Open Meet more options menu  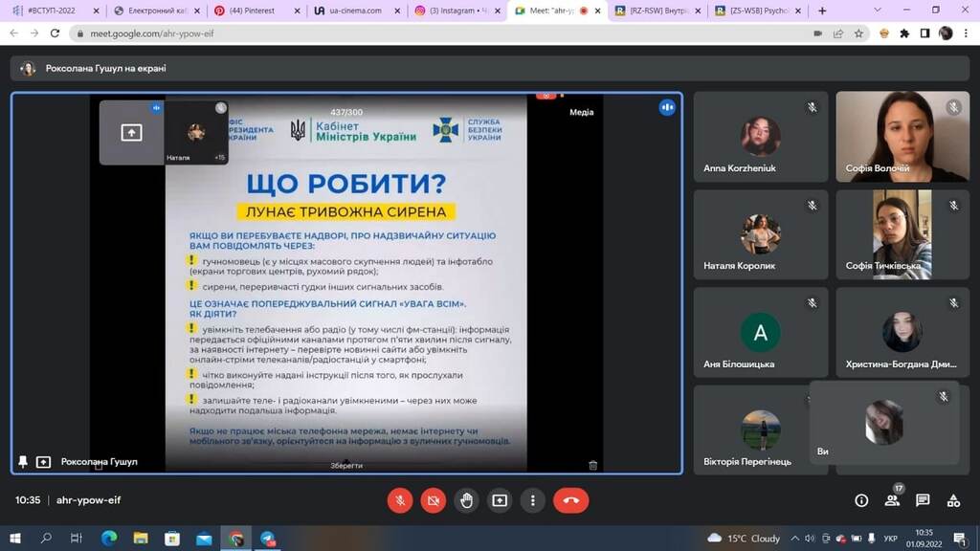533,500
